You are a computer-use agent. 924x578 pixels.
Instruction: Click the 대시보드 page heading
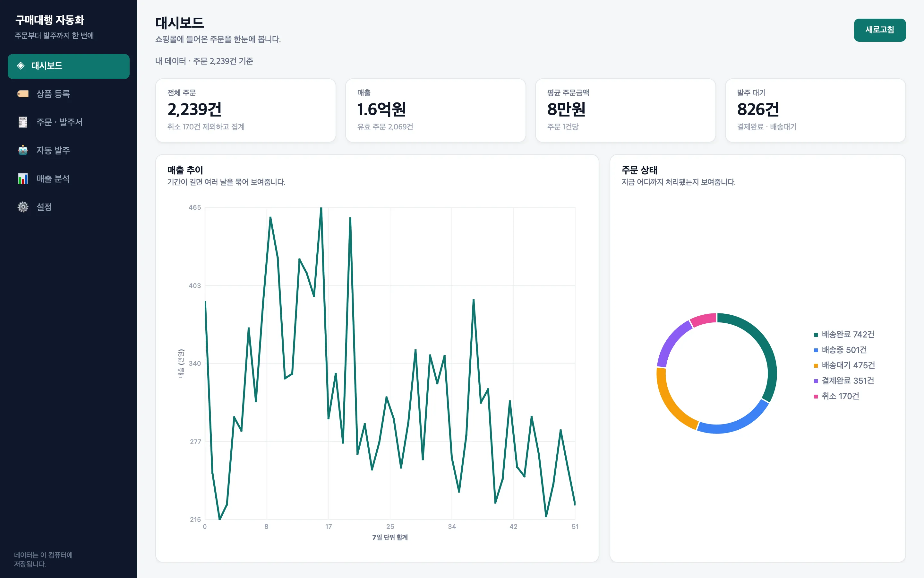point(179,23)
